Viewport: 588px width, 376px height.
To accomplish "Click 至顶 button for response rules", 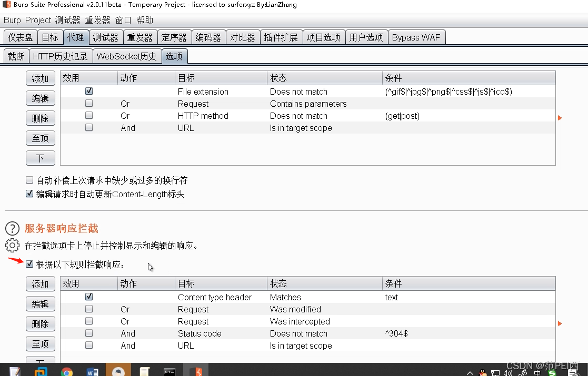I will pyautogui.click(x=41, y=344).
